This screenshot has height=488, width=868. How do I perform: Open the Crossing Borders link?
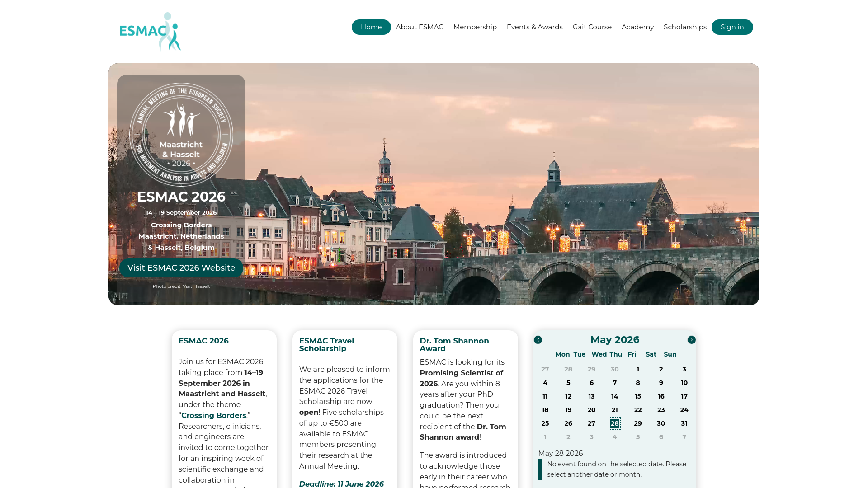pyautogui.click(x=214, y=415)
